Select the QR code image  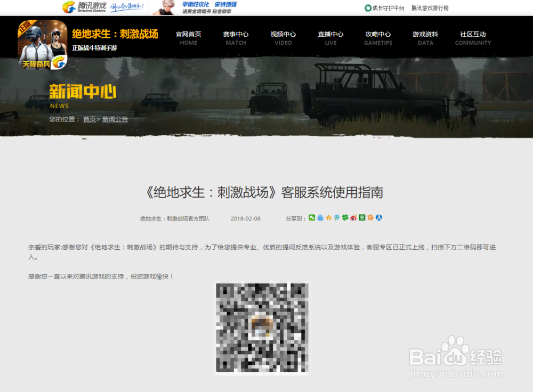(262, 328)
